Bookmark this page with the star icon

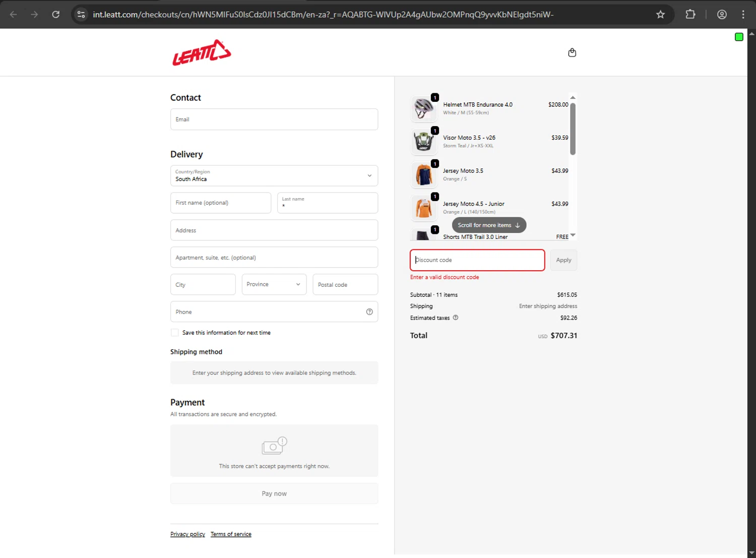coord(660,14)
